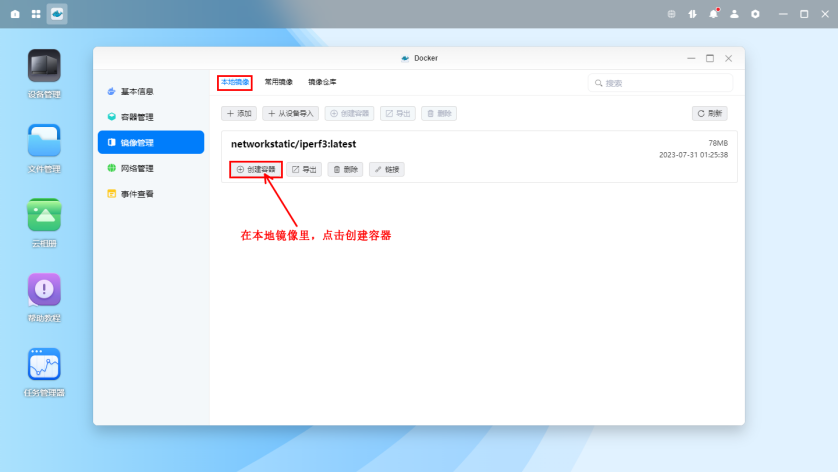Click the toolbar 删除 button
This screenshot has width=838, height=472.
(439, 113)
